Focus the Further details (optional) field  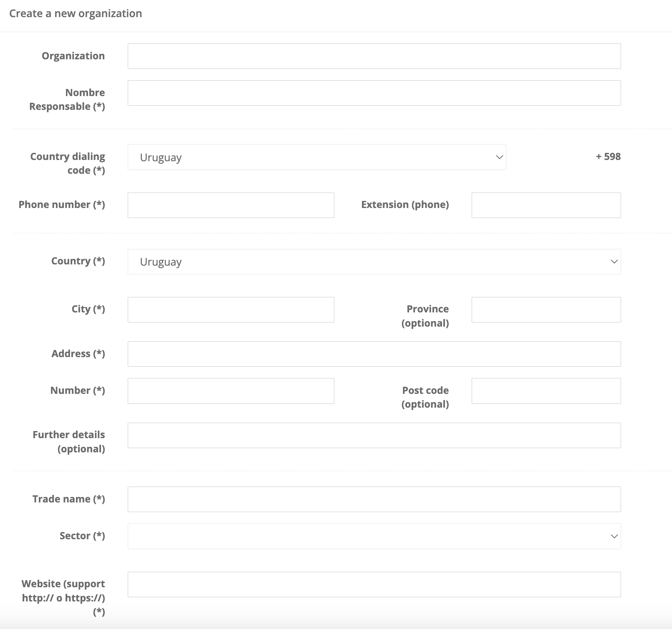(374, 436)
